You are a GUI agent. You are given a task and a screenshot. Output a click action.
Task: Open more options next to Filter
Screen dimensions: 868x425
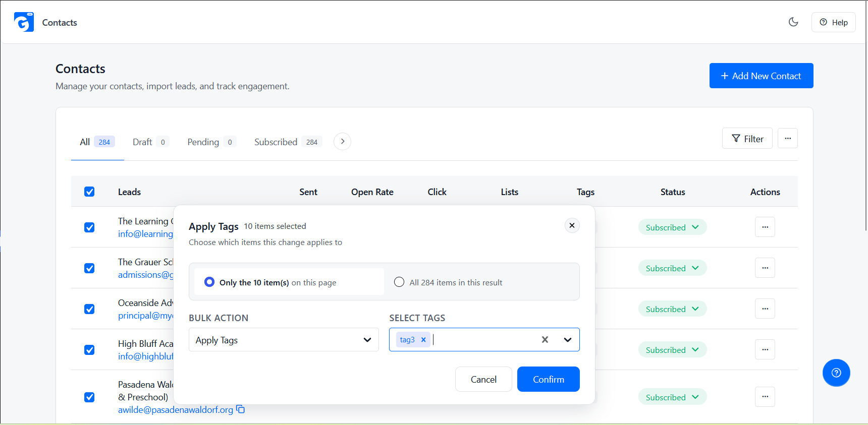(787, 138)
